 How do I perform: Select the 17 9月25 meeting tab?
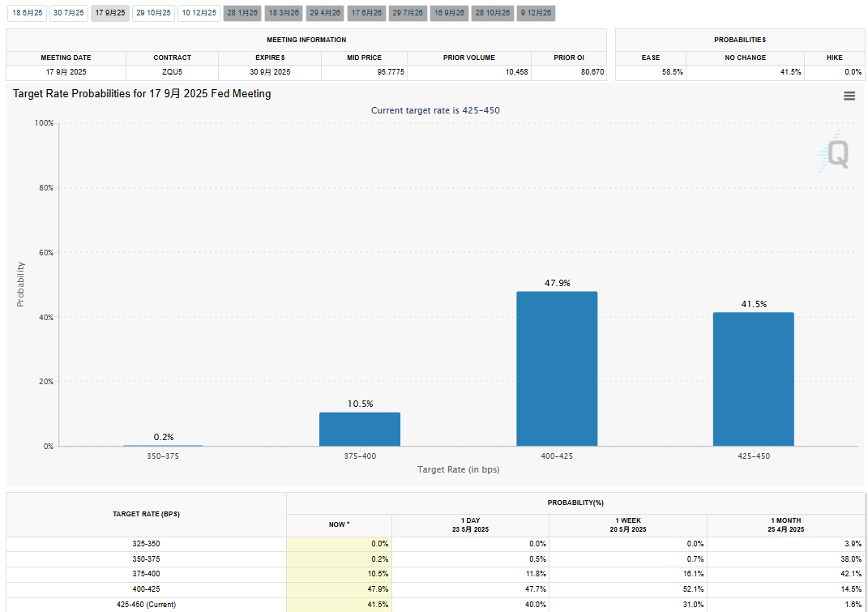point(110,13)
